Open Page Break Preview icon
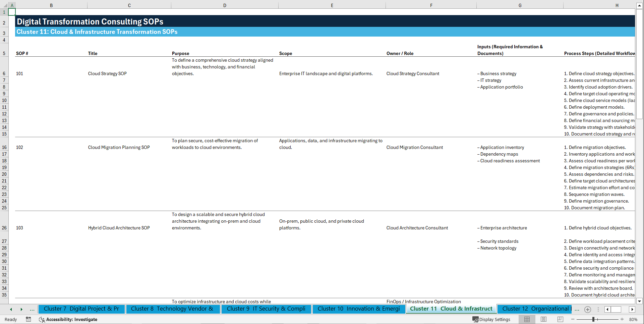The width and height of the screenshot is (644, 324). (x=560, y=319)
